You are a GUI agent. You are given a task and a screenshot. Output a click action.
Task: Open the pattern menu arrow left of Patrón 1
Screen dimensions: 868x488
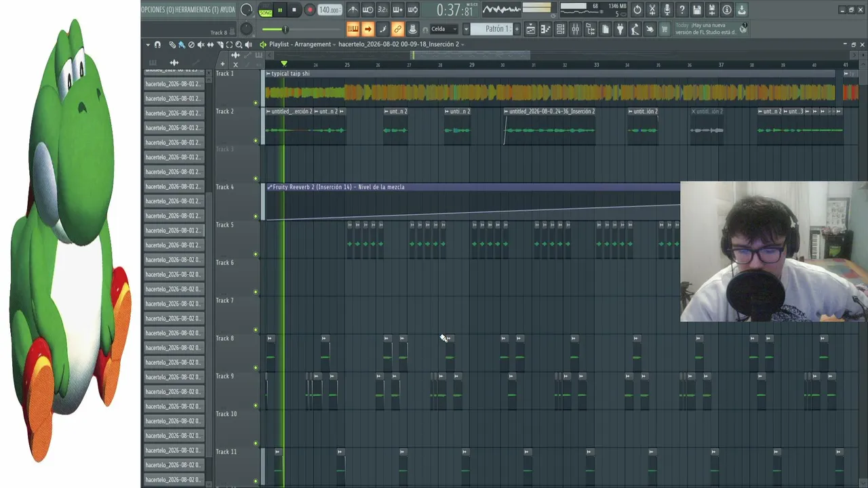pos(466,29)
